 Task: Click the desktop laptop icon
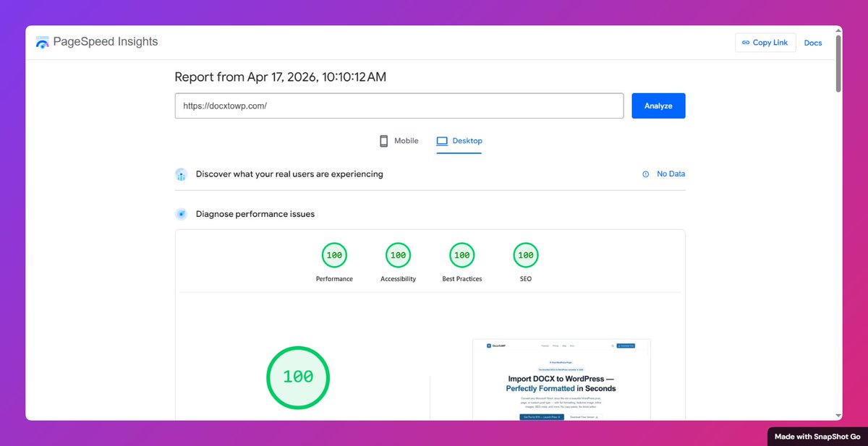[x=442, y=141]
